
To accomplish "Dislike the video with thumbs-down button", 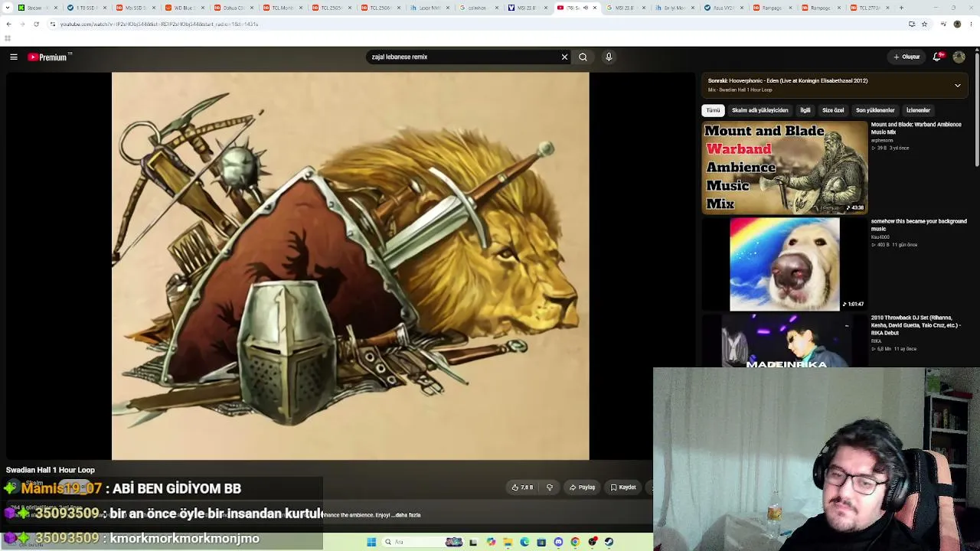I will click(550, 487).
